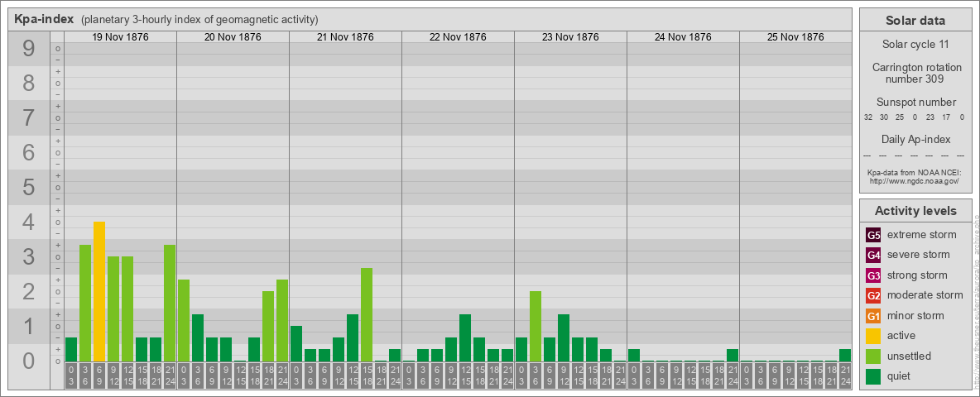Select the 25 Nov 1876 date header
This screenshot has height=397, width=980.
tap(795, 37)
